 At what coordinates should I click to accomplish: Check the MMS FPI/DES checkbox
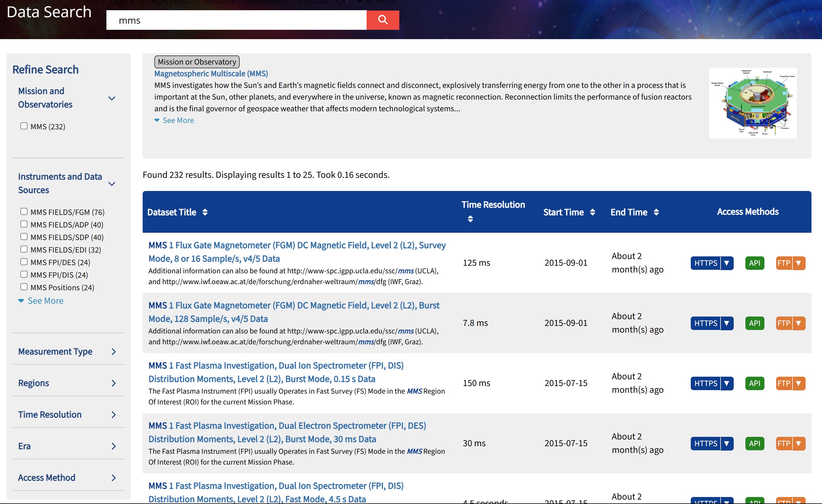(x=24, y=261)
